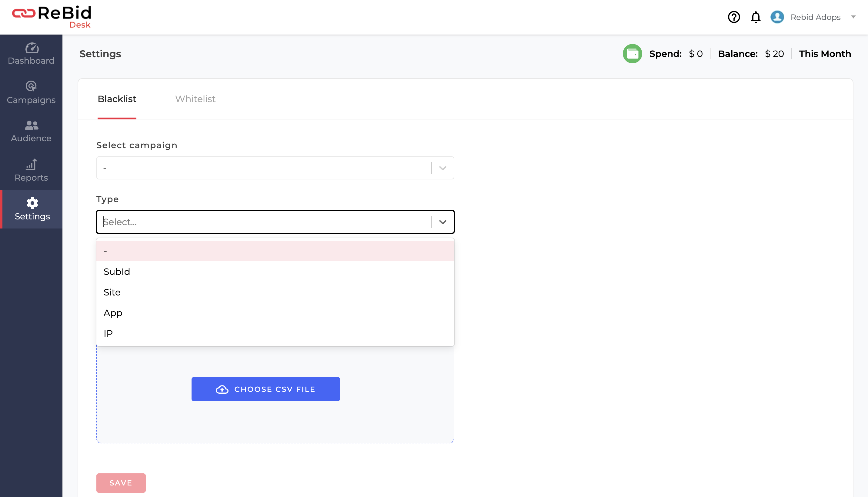
Task: Open Campaigns in sidebar
Action: pos(31,93)
